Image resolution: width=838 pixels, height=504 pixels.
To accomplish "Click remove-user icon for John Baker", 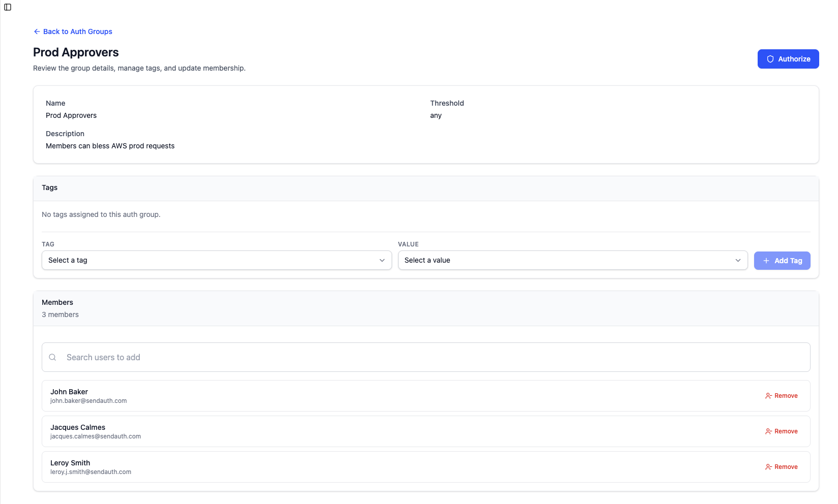I will (768, 396).
